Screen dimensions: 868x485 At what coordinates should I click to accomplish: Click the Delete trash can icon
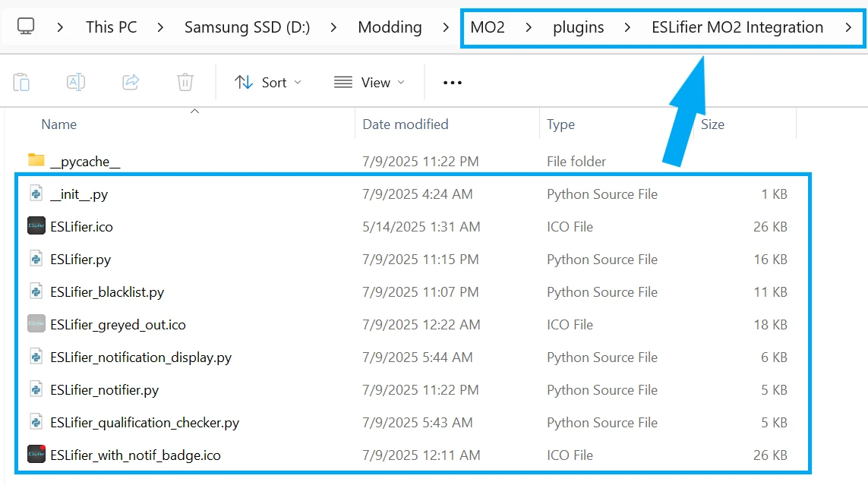[x=185, y=83]
